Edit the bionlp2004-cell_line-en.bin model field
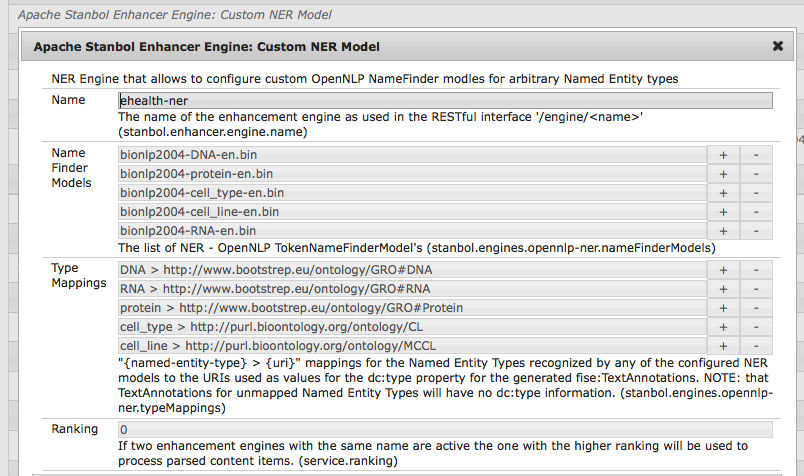 411,212
